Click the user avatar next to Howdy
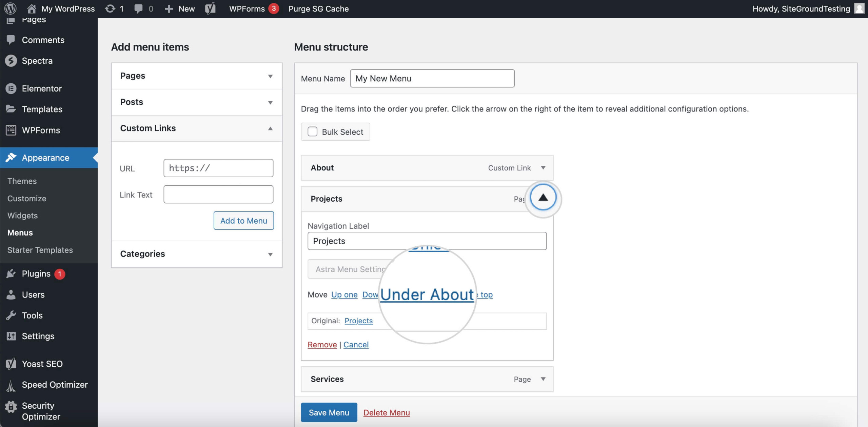 859,8
